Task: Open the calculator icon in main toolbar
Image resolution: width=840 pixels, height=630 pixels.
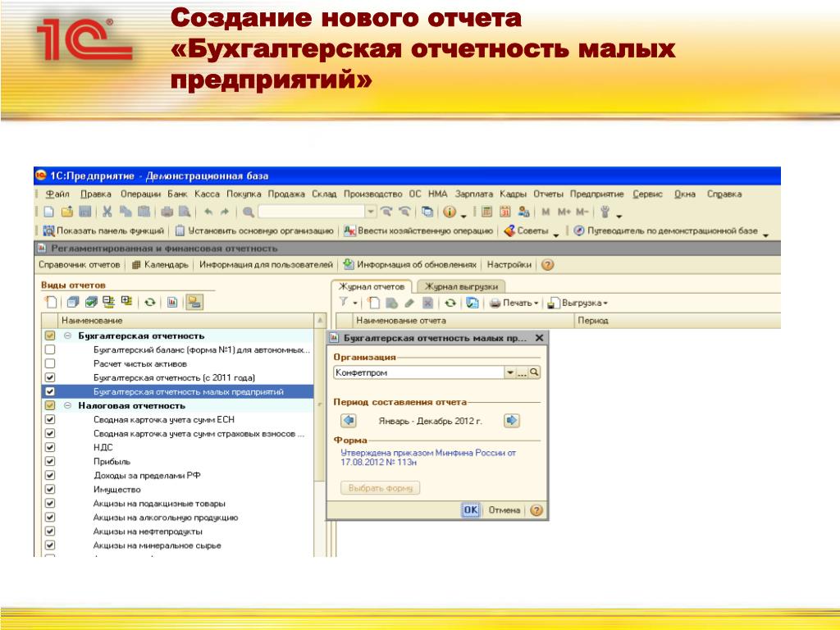Action: (486, 212)
